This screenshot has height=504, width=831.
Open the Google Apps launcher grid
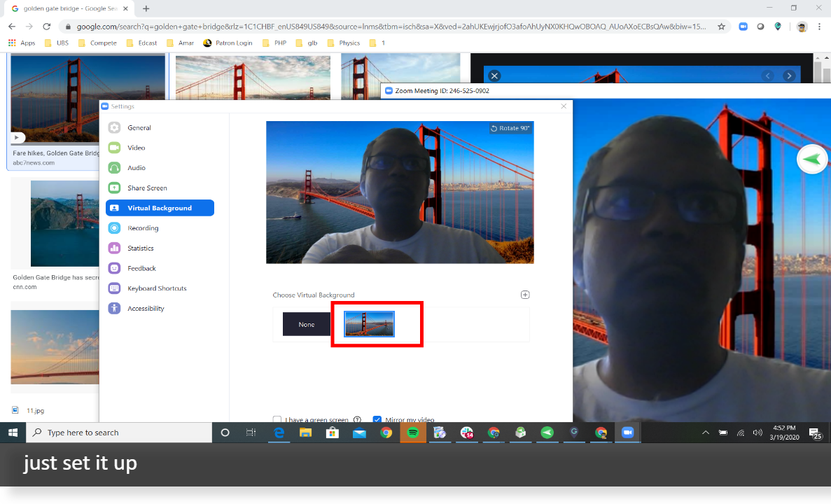(x=11, y=42)
